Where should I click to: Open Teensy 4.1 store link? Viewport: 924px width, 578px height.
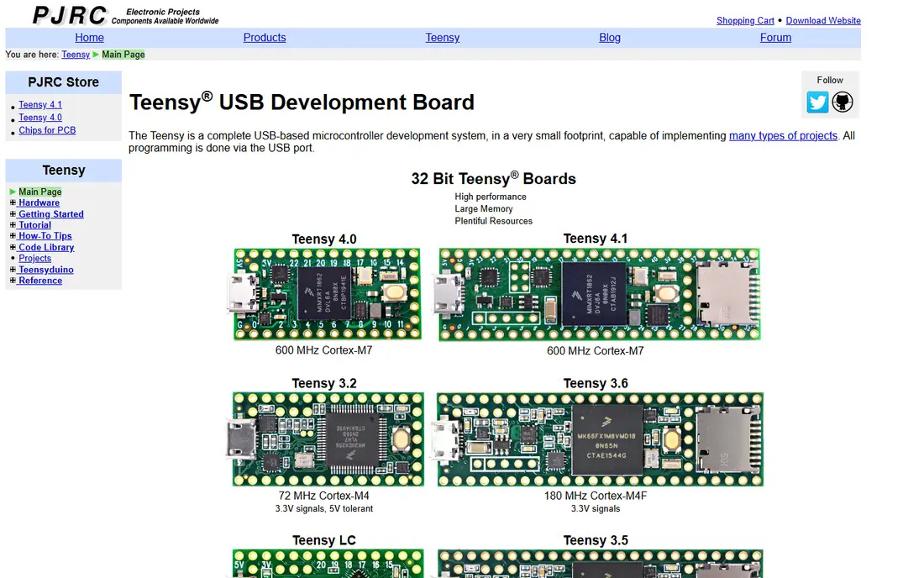coord(40,104)
